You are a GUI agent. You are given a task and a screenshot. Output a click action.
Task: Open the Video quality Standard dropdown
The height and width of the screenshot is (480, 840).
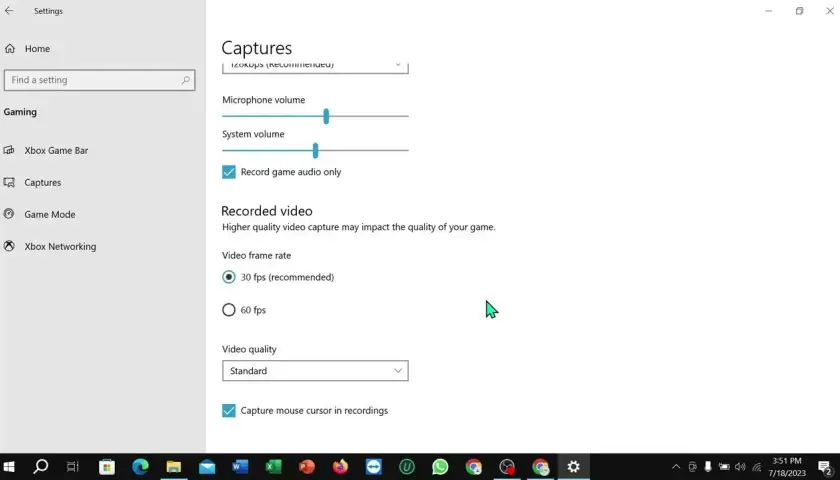point(315,371)
